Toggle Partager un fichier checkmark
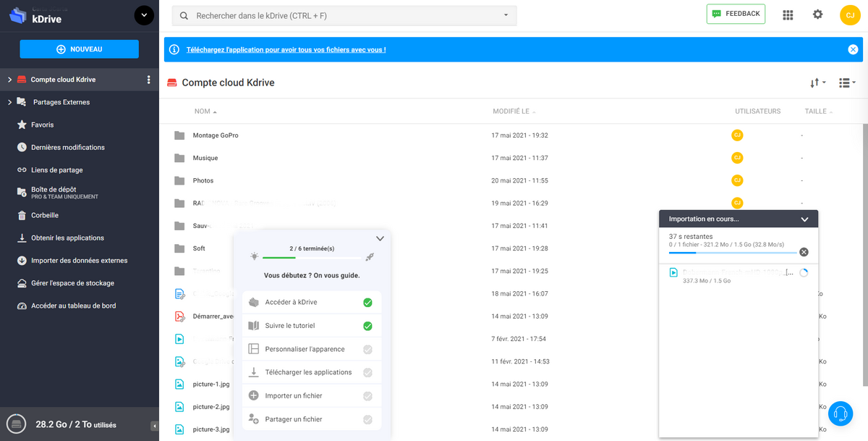This screenshot has width=868, height=441. pyautogui.click(x=367, y=419)
